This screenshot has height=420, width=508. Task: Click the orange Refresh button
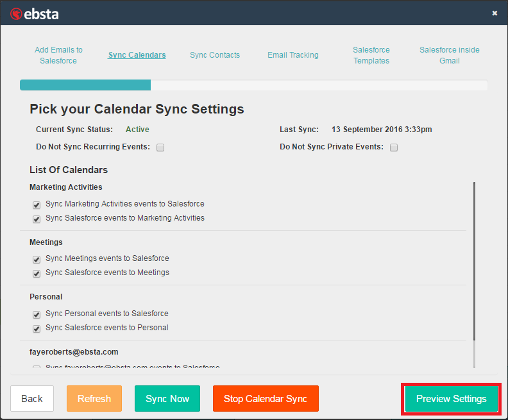coord(94,399)
